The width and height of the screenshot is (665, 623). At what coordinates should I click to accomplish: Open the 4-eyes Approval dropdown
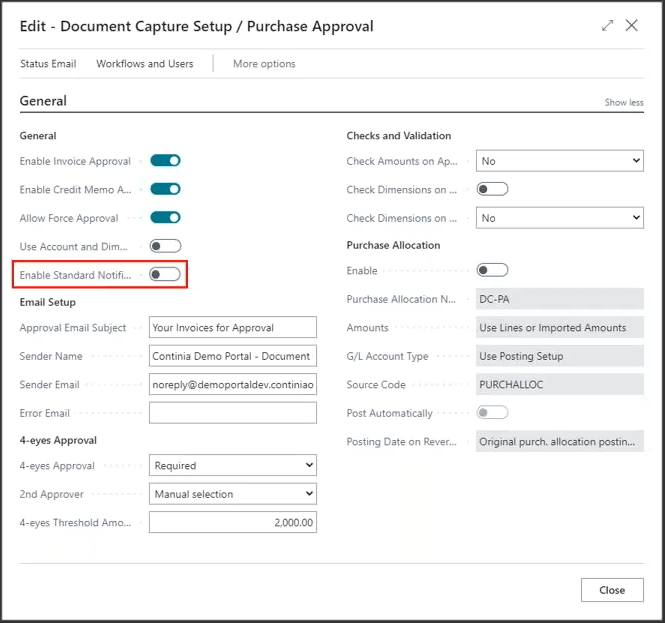click(x=232, y=465)
